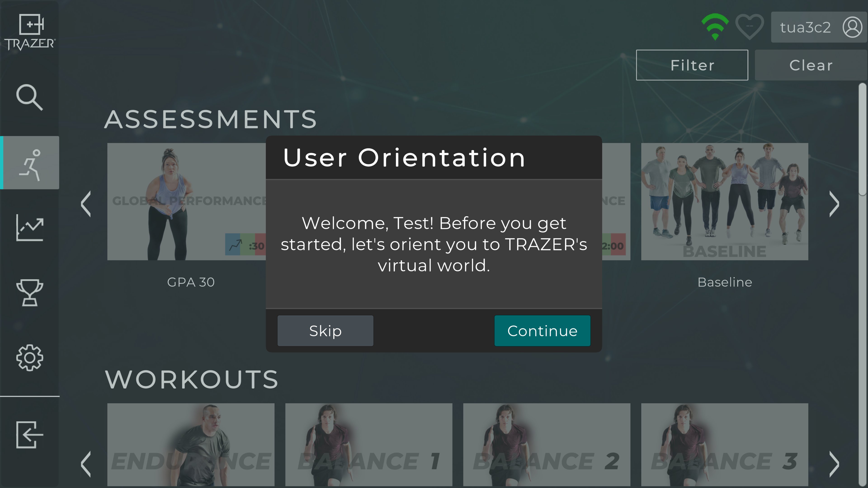This screenshot has width=868, height=488.
Task: Open the settings gear icon
Action: pyautogui.click(x=30, y=358)
